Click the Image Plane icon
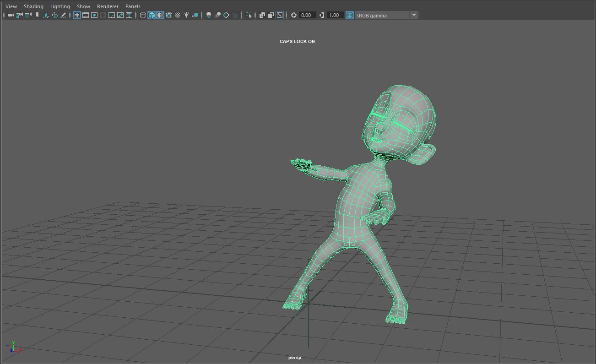596x364 pixels. pos(46,15)
